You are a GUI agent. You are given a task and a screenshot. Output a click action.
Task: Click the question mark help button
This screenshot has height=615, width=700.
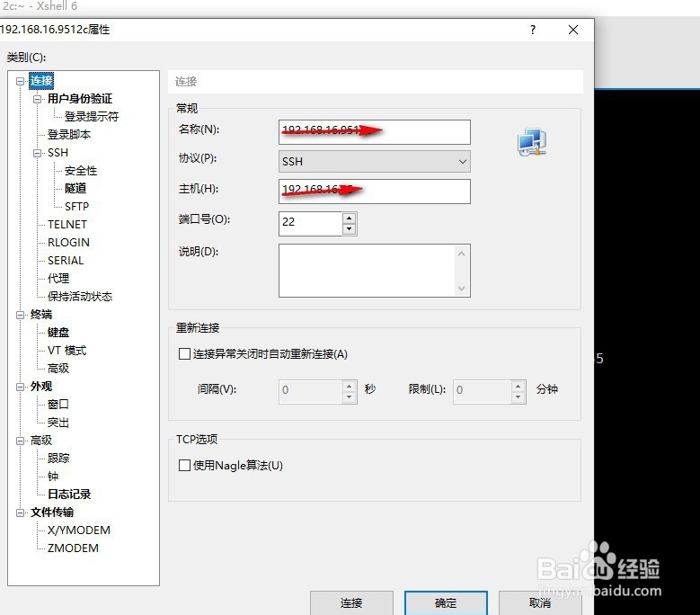pyautogui.click(x=533, y=30)
